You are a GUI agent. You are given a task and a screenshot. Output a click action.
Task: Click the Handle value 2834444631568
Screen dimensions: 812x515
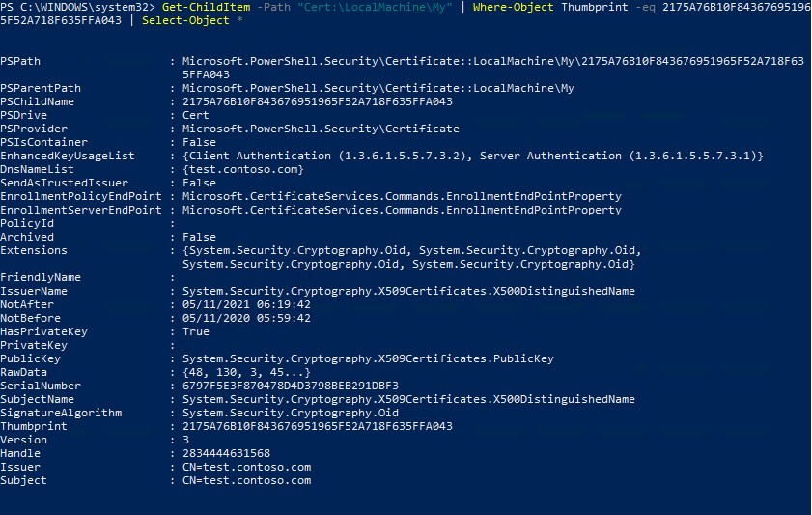226,453
